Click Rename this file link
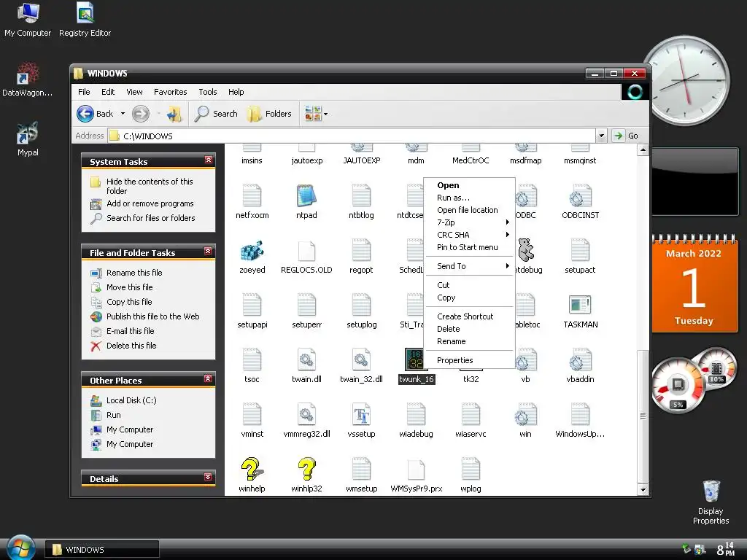Image resolution: width=747 pixels, height=560 pixels. (134, 273)
